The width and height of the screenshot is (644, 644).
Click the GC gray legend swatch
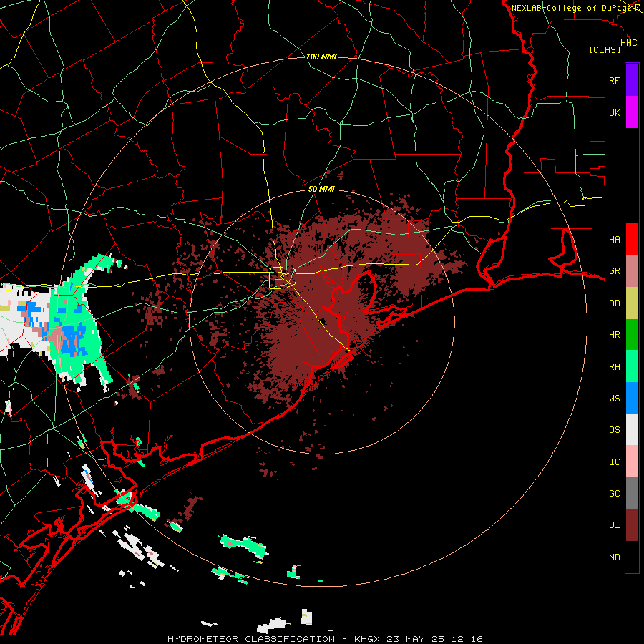pos(632,493)
